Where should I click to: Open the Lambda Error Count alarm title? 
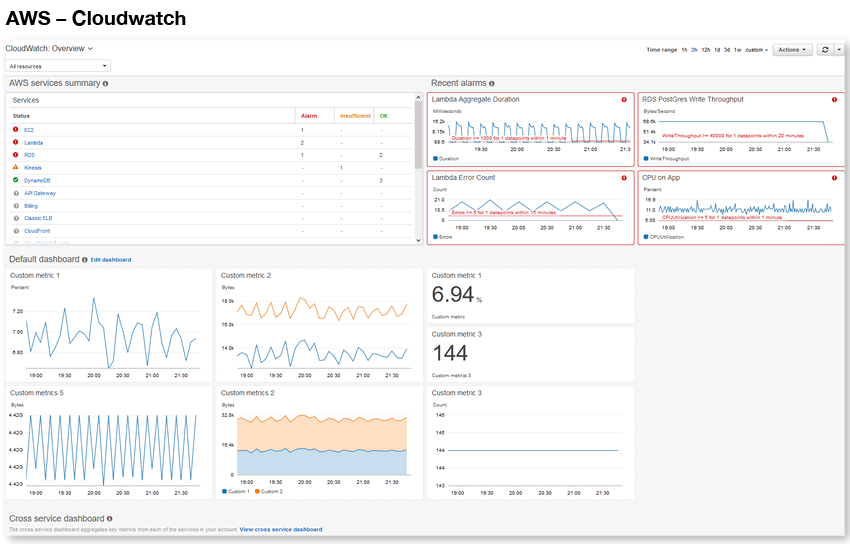point(463,178)
